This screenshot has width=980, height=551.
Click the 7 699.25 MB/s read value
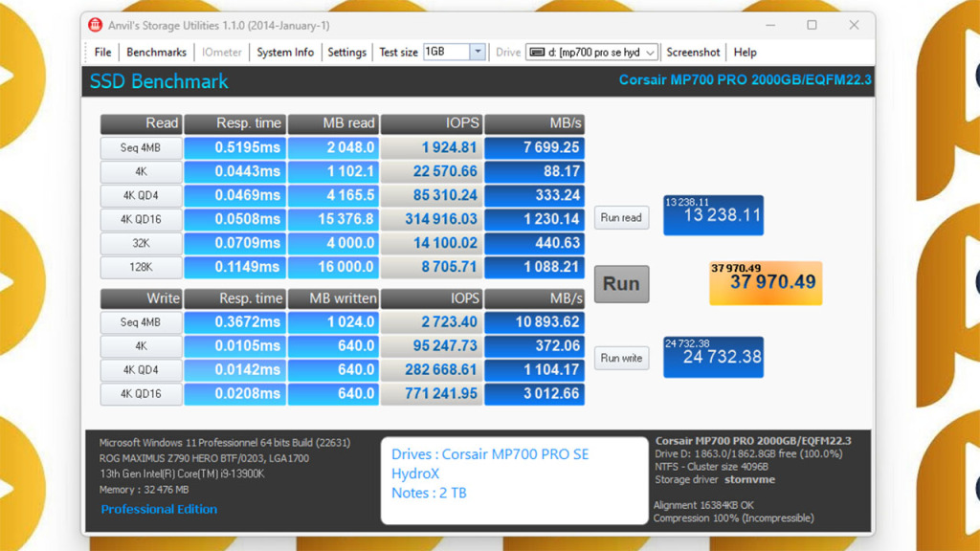click(534, 148)
